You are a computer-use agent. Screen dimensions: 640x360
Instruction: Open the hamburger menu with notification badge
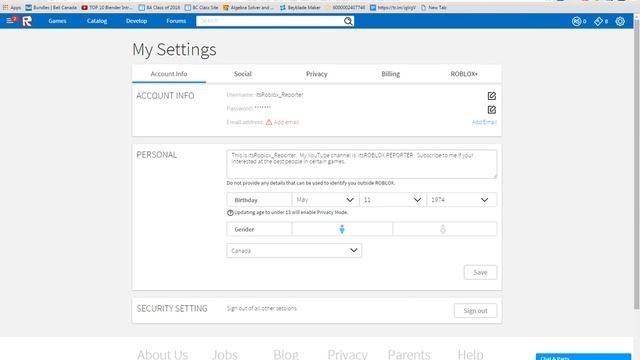(11, 20)
